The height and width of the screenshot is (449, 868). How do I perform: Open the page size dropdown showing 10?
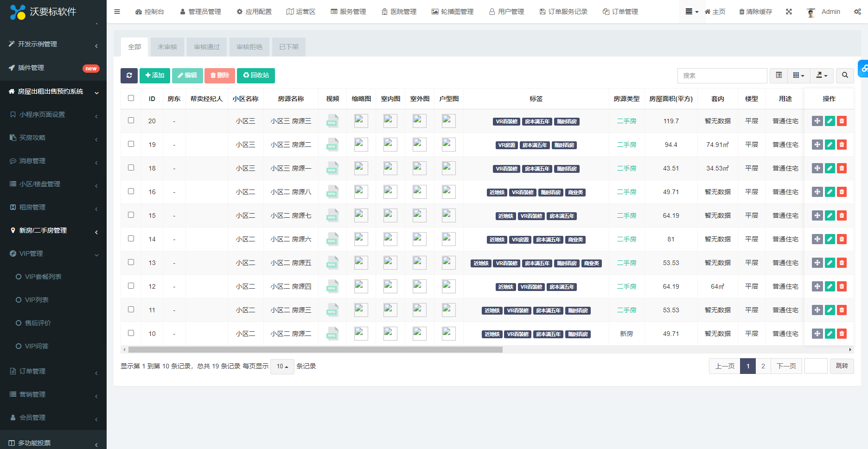pos(282,367)
